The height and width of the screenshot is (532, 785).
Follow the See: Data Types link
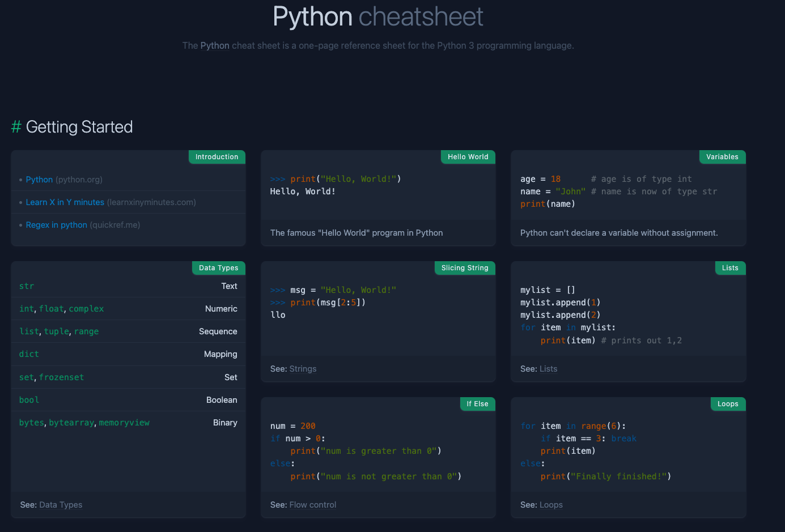point(61,505)
